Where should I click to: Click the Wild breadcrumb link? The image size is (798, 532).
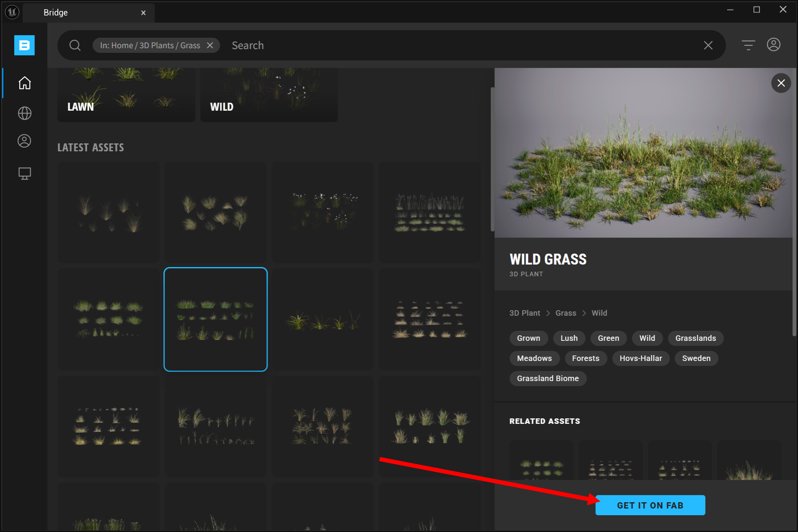[x=599, y=313]
